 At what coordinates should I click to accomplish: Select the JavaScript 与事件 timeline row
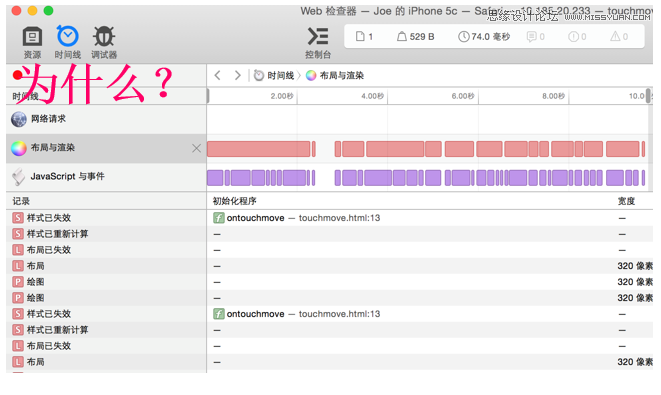click(x=106, y=177)
